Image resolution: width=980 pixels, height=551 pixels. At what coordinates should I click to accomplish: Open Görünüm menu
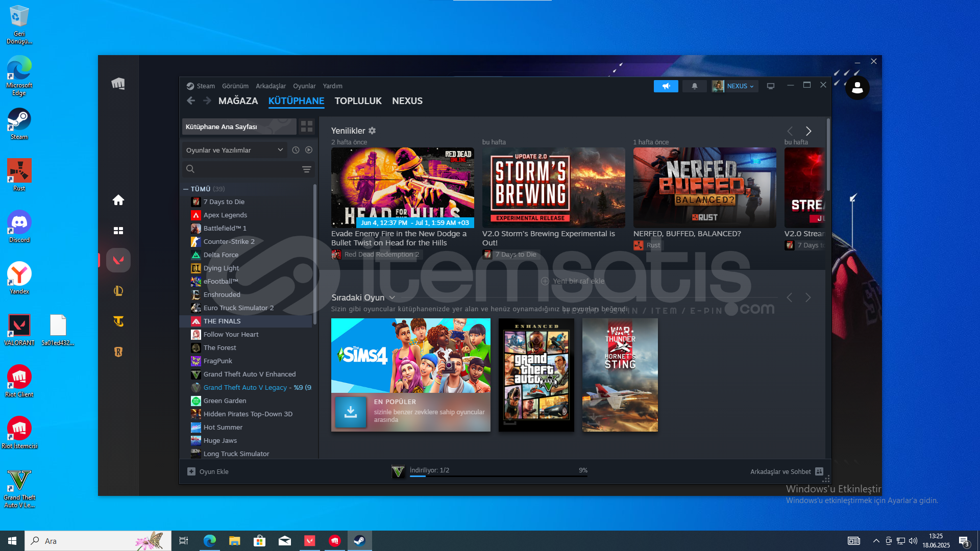235,86
